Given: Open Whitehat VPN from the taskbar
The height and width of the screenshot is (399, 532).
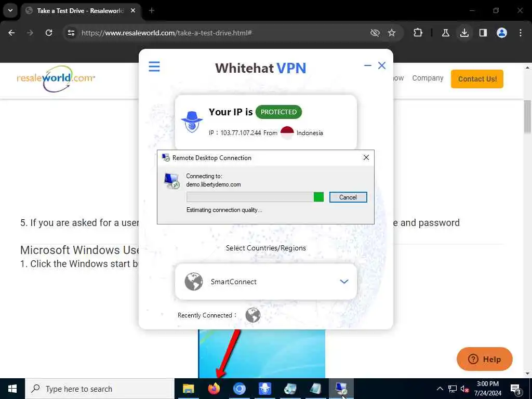Looking at the screenshot, I should (264, 389).
